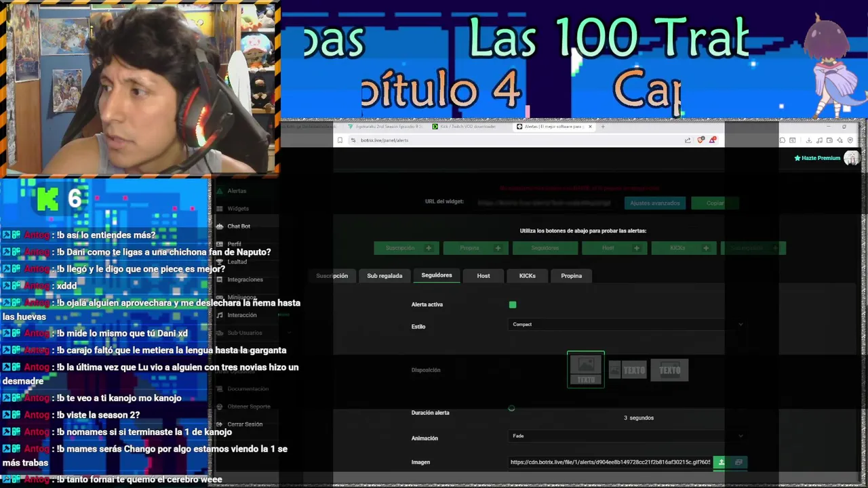Switch to the Sub regalada tab
The height and width of the screenshot is (488, 868).
[384, 276]
